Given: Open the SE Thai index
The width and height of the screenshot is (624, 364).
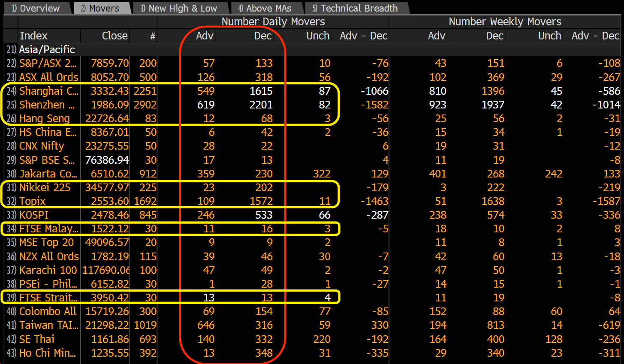Looking at the screenshot, I should 36,339.
